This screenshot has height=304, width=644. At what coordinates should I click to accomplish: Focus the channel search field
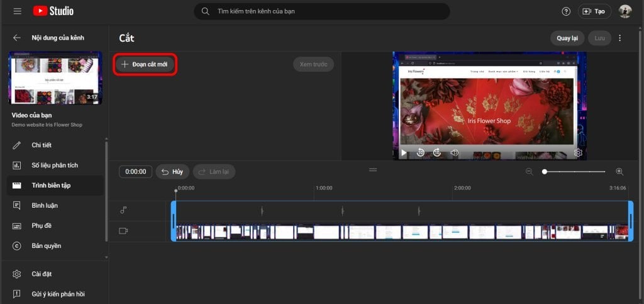(x=321, y=11)
